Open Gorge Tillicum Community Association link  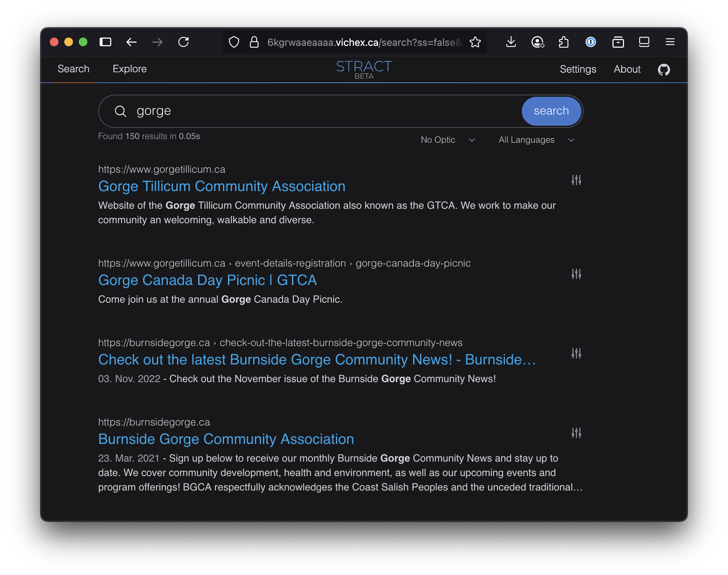(x=222, y=186)
